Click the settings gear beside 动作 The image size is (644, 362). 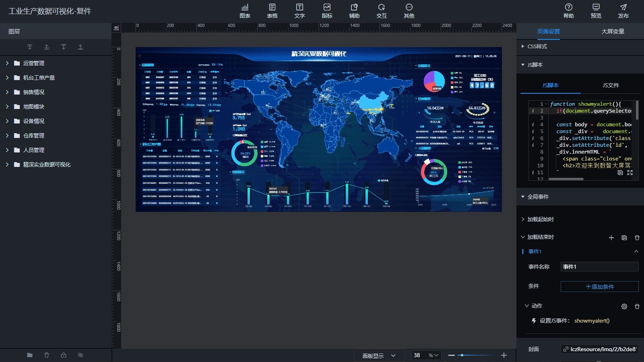pyautogui.click(x=624, y=306)
